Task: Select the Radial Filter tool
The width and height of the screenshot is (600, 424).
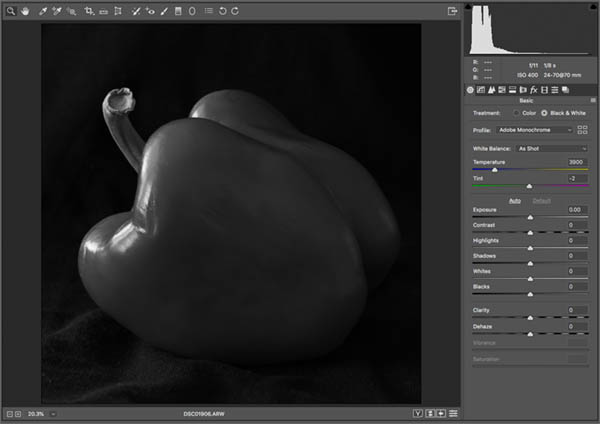Action: click(192, 11)
